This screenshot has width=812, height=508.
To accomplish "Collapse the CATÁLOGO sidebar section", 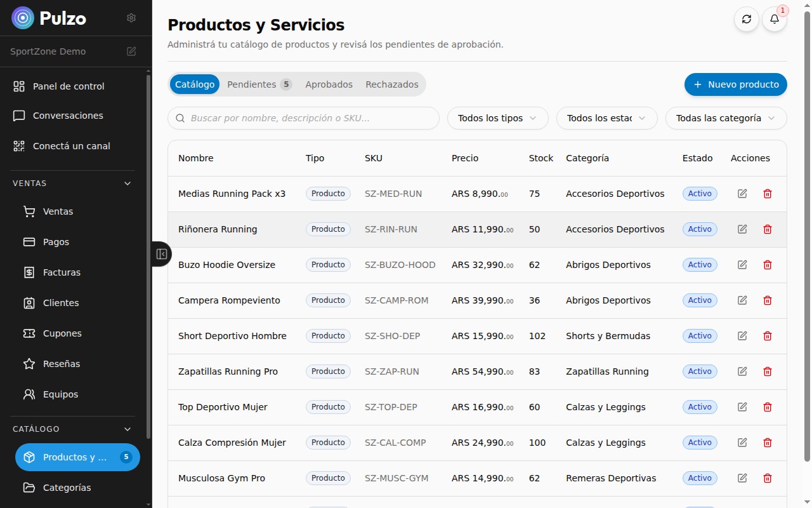I will point(128,429).
